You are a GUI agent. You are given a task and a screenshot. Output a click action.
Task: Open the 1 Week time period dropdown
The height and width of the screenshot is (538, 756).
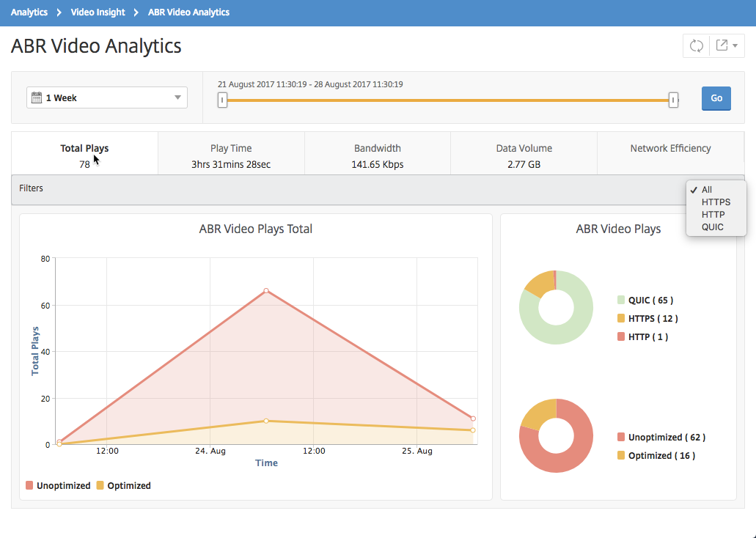[107, 98]
